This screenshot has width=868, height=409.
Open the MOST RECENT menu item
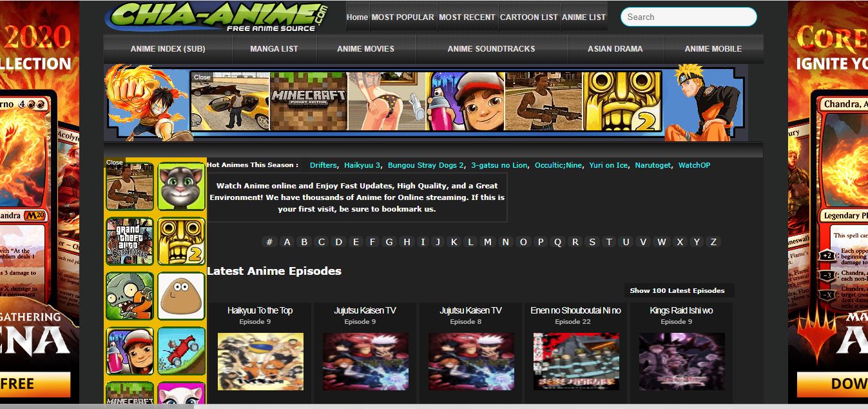point(467,17)
